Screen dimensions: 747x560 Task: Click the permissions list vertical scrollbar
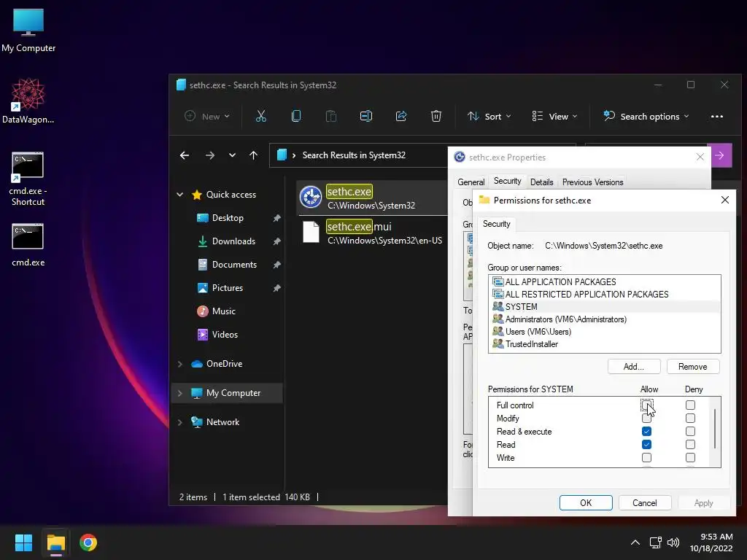(715, 429)
